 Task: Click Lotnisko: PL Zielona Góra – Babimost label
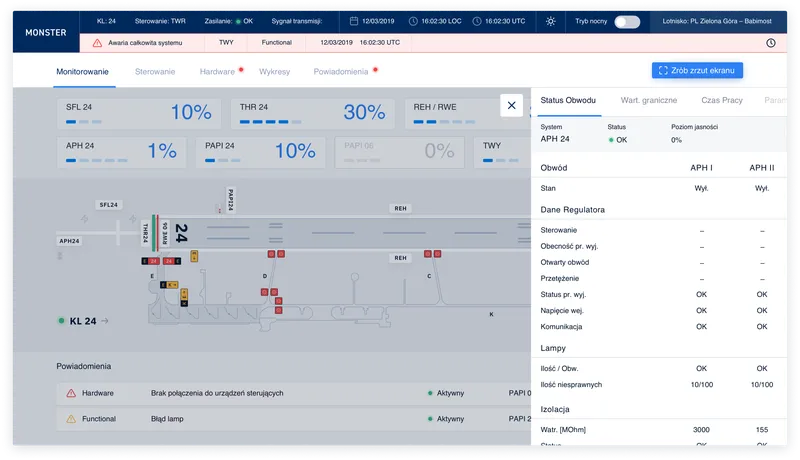pyautogui.click(x=717, y=21)
